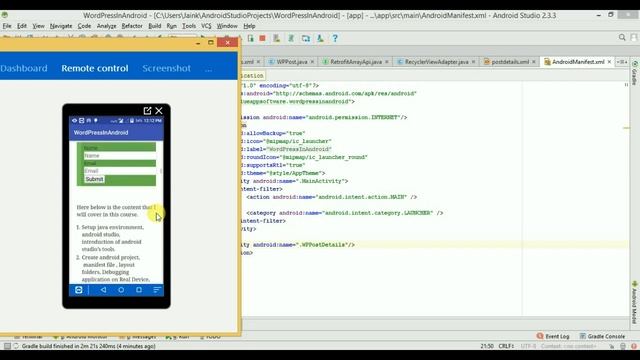640x360 pixels.
Task: Open the Build menu
Action: (x=154, y=26)
